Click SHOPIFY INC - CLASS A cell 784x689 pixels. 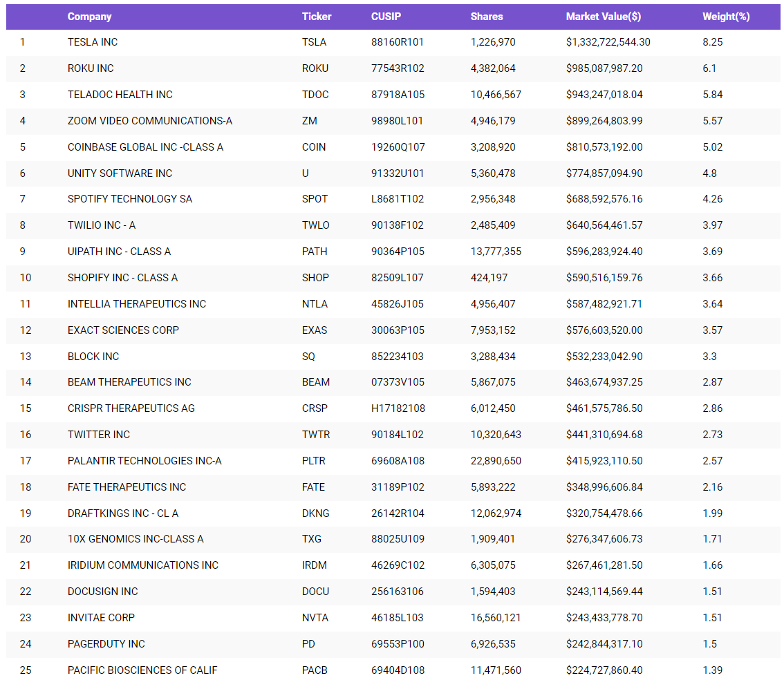click(x=122, y=277)
